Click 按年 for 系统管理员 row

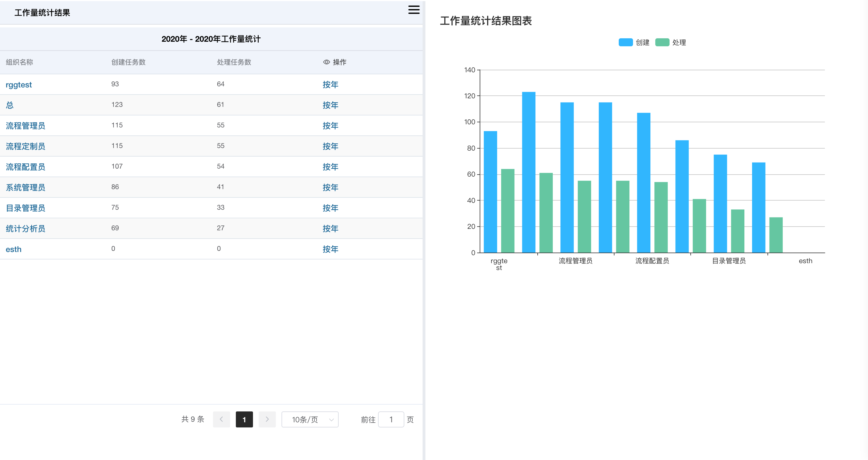point(330,187)
